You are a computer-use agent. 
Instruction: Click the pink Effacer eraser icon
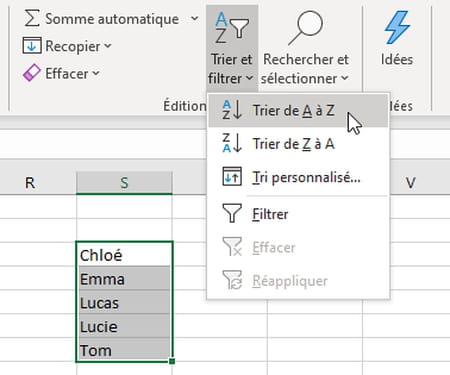[32, 73]
